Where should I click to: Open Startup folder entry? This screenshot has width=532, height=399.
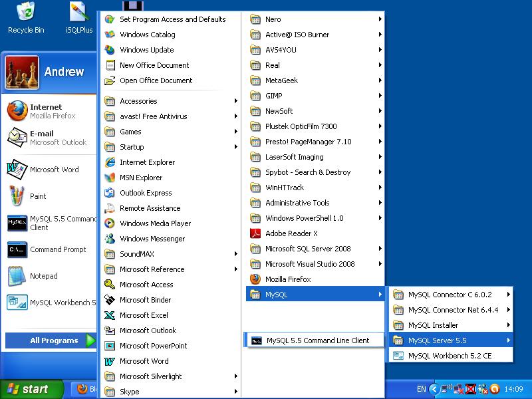tap(170, 147)
